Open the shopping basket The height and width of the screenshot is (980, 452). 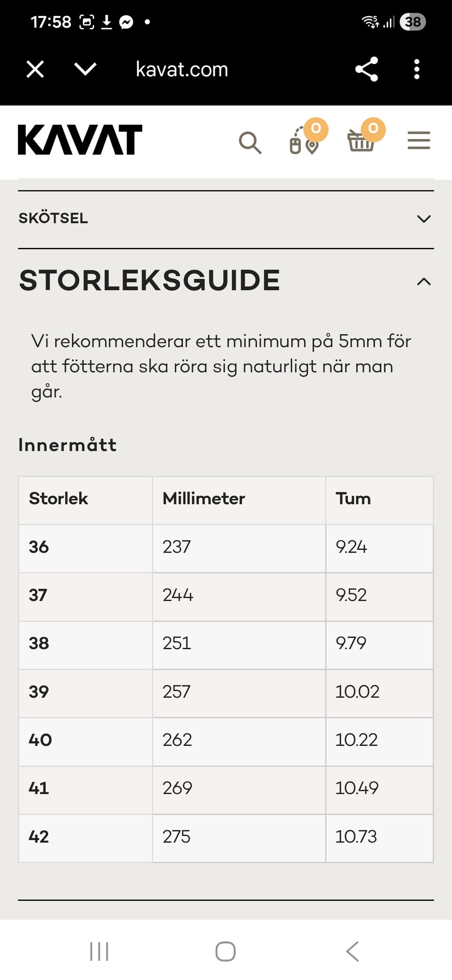(x=361, y=141)
